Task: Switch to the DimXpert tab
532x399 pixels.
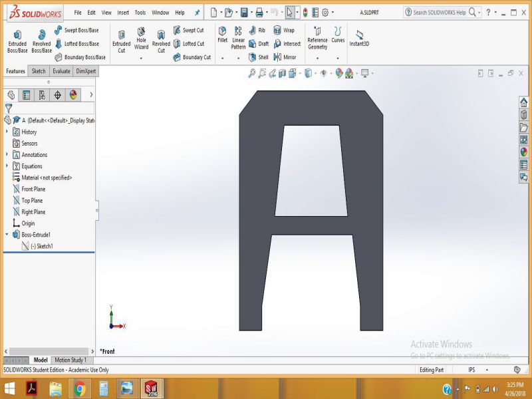Action: (86, 71)
